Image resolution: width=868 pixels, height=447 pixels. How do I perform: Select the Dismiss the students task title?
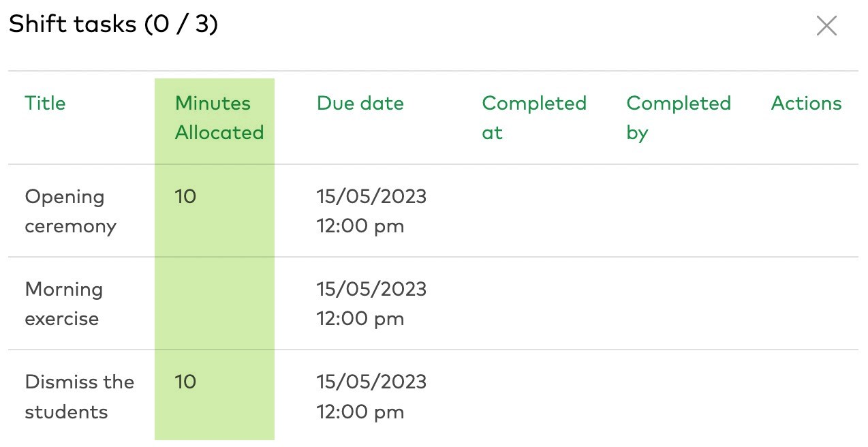(80, 397)
